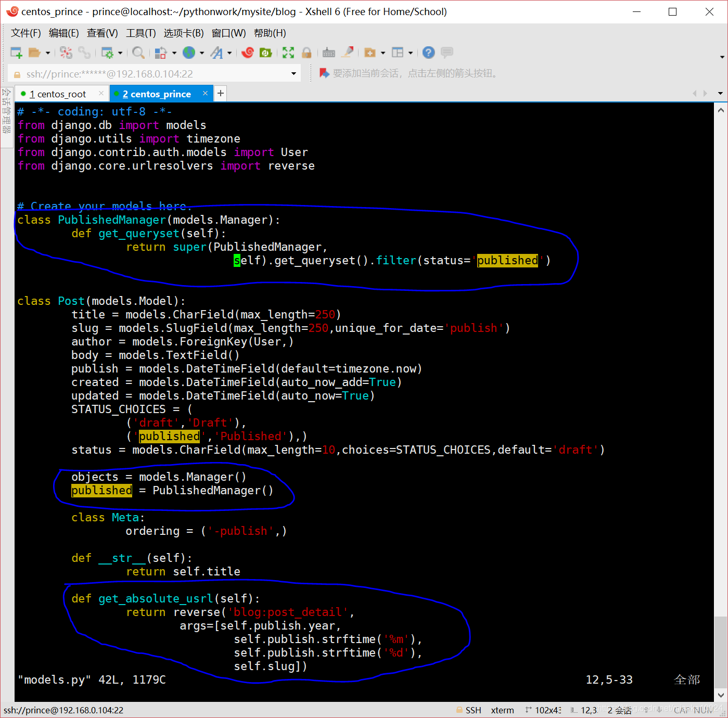Screen dimensions: 728x718
Task: Click the Color Scheme icon
Action: pos(161,53)
